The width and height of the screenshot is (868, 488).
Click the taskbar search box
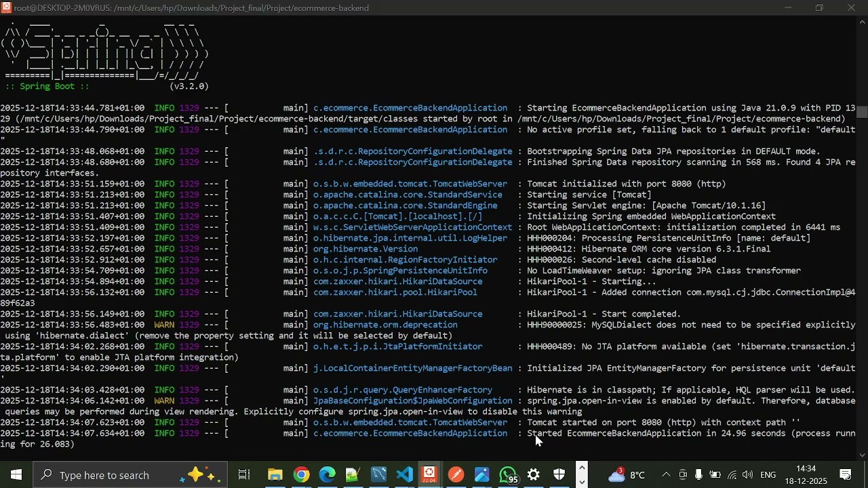click(x=130, y=475)
